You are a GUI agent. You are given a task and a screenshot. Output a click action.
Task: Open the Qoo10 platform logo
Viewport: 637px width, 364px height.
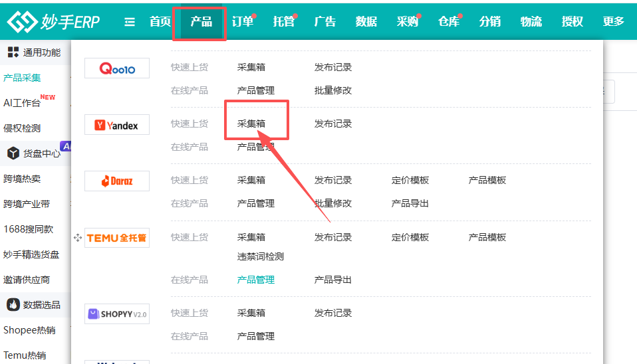pyautogui.click(x=117, y=68)
